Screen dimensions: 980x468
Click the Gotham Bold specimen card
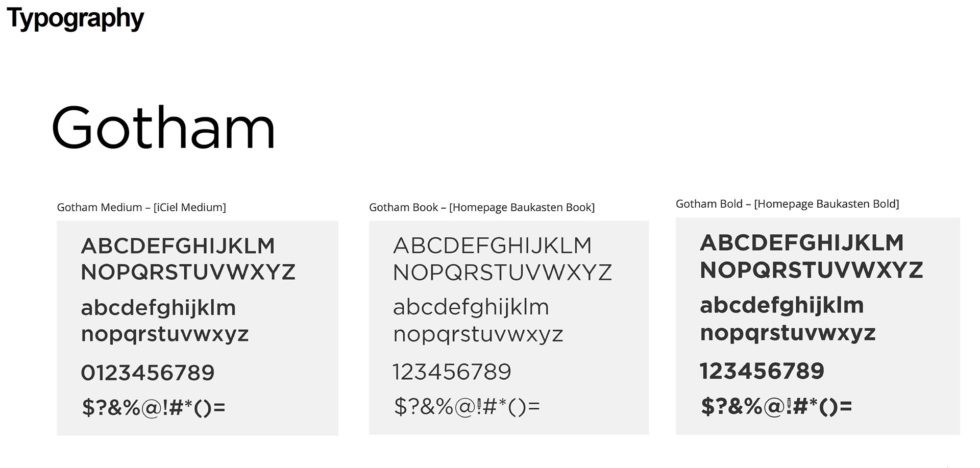coord(818,326)
